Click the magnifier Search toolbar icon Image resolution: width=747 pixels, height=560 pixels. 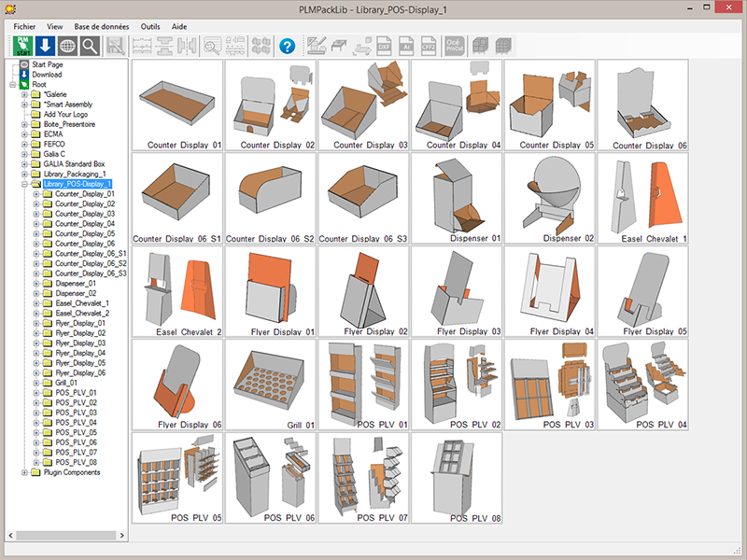click(90, 45)
